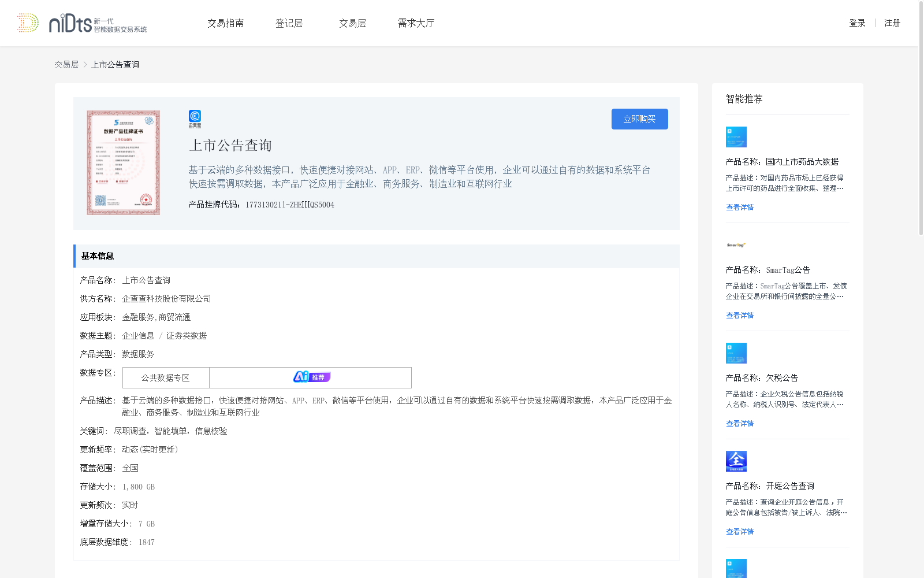Screen dimensions: 924x578
Task: Click the SmarTag product logo
Action: click(736, 245)
